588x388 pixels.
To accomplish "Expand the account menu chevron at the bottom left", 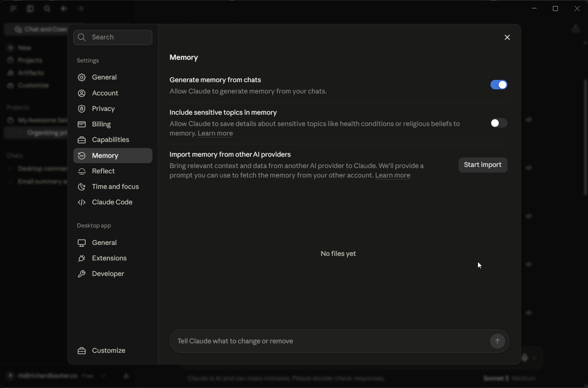I will point(104,376).
